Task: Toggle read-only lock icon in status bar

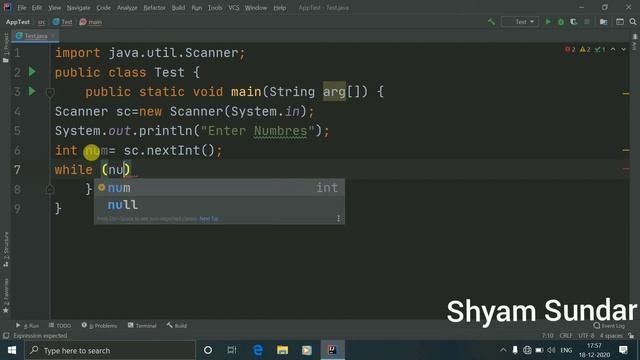Action: point(631,336)
